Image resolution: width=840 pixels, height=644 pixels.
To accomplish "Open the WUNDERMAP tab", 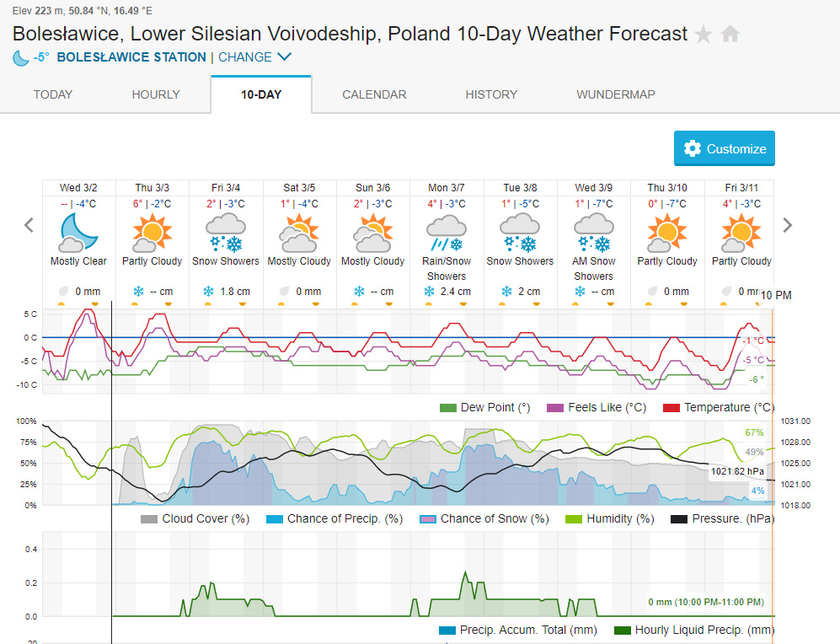I will (x=616, y=94).
